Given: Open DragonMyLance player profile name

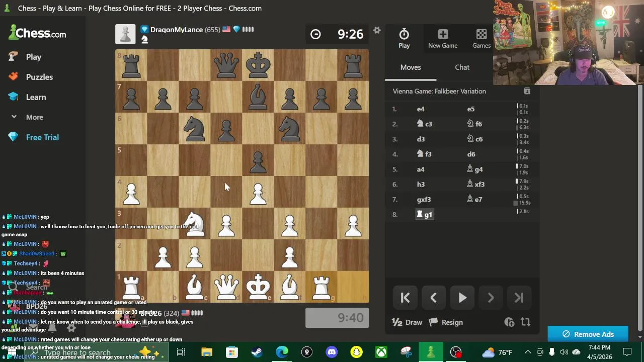Looking at the screenshot, I should tap(176, 30).
